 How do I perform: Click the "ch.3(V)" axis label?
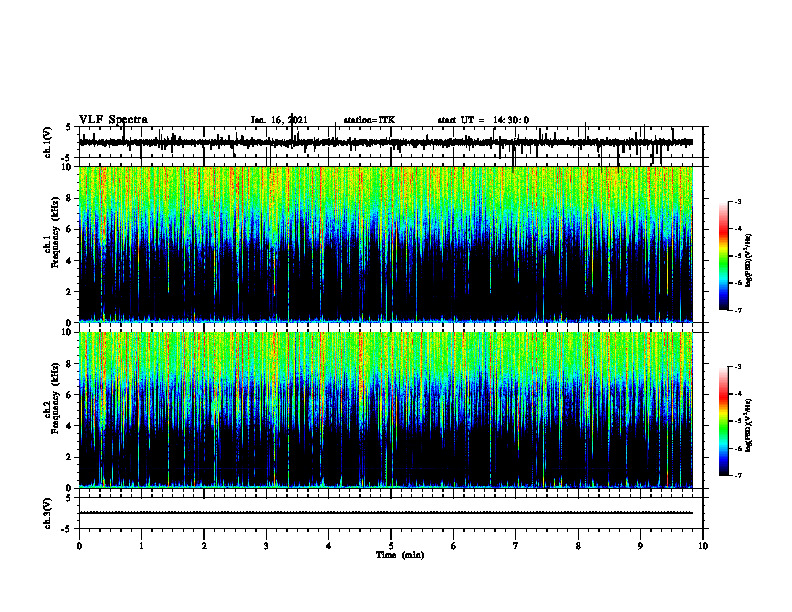coord(48,513)
